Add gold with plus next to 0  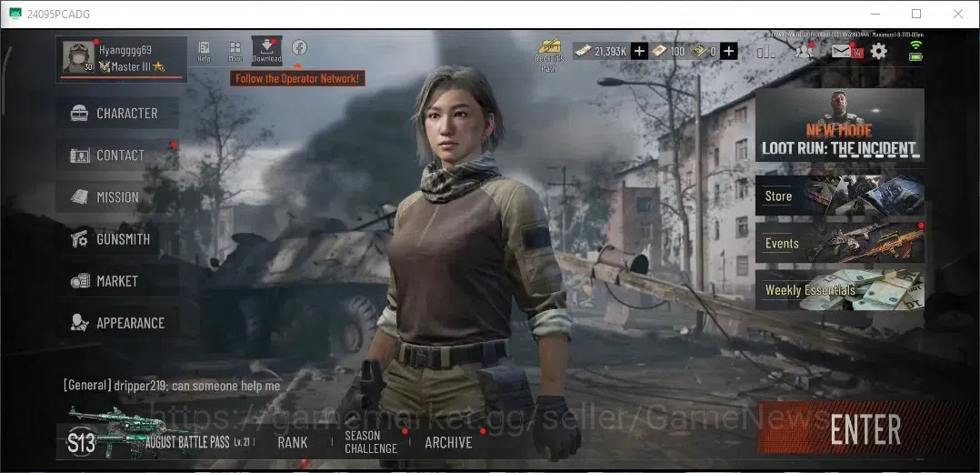point(729,51)
